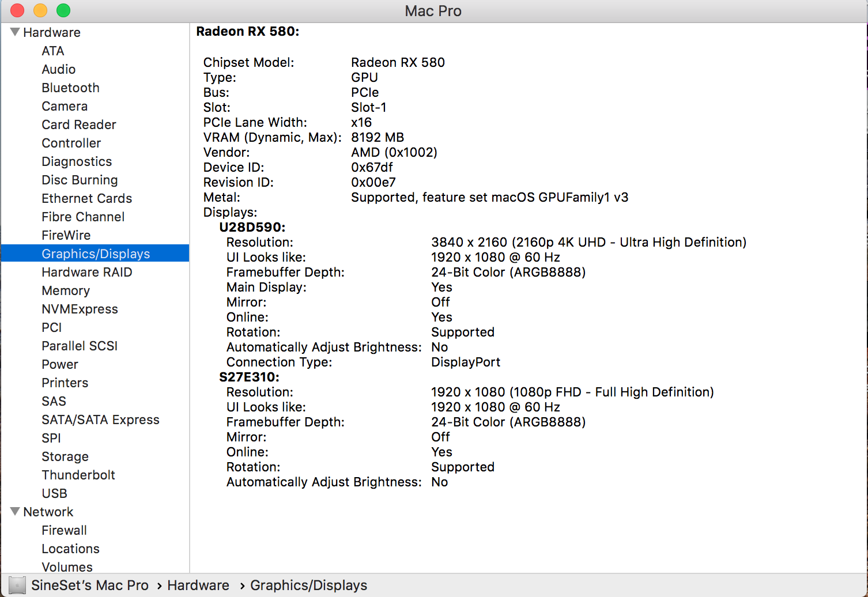Zoom the window with green button
Screen dimensions: 868x597
[63, 10]
